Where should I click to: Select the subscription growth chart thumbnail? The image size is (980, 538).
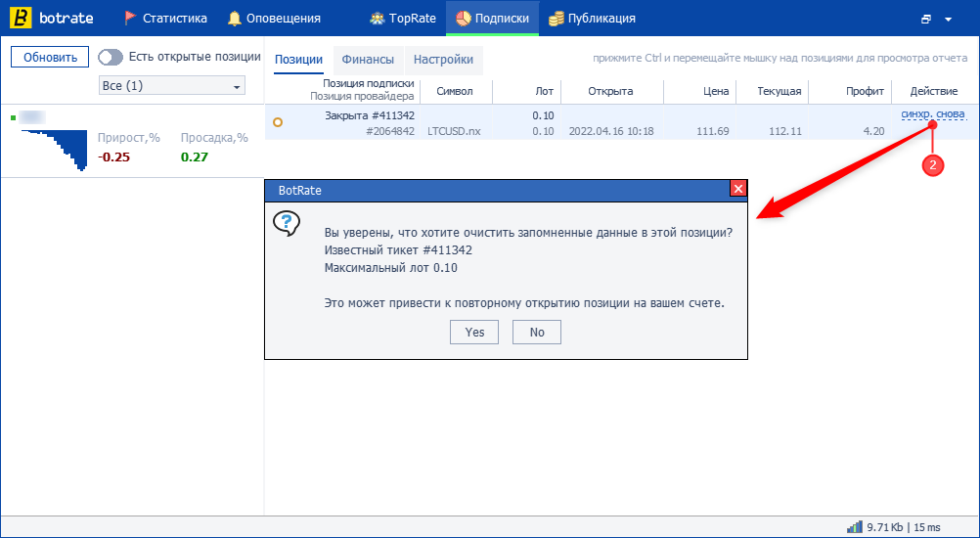[54, 150]
